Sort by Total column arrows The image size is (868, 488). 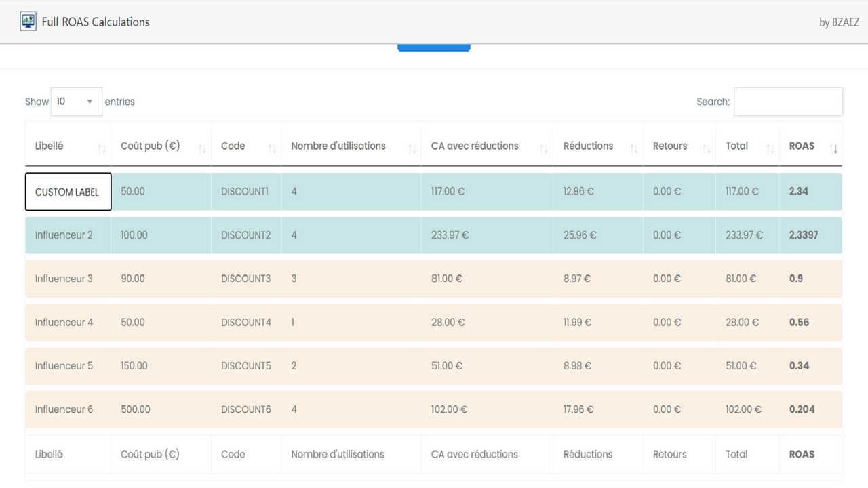770,149
